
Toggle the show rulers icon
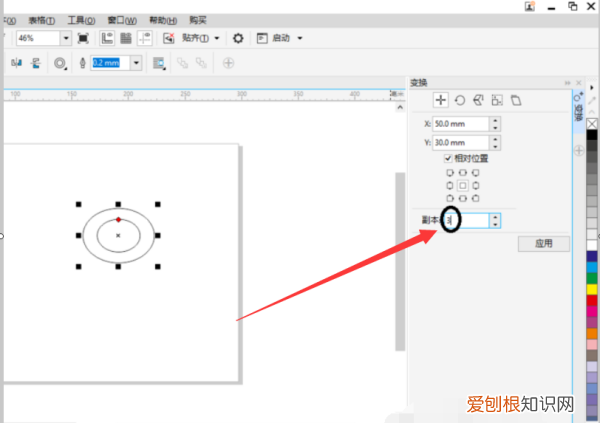107,38
